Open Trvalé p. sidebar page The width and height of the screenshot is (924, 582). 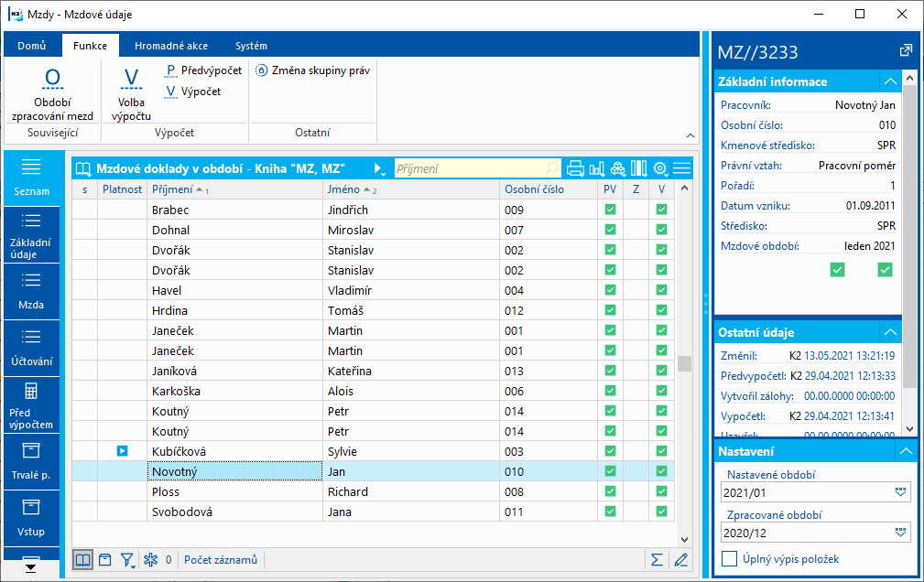pyautogui.click(x=31, y=462)
